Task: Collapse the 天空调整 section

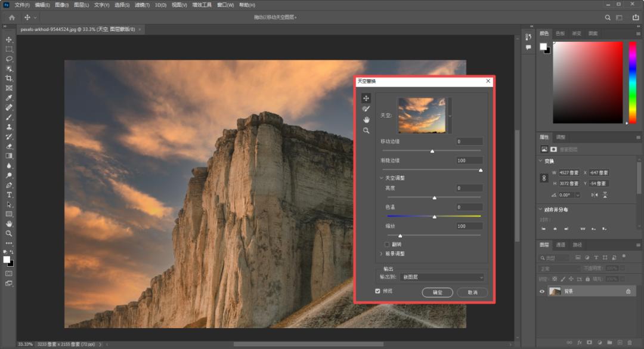Action: 382,178
